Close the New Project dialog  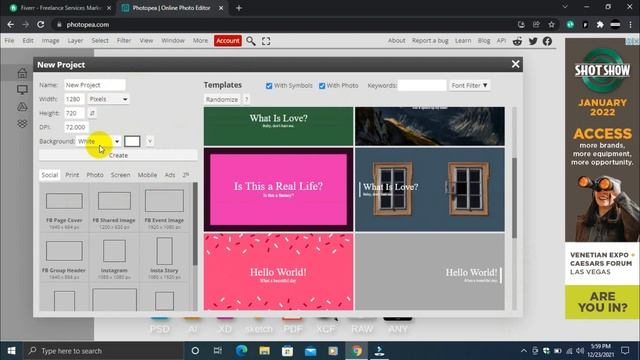click(516, 64)
